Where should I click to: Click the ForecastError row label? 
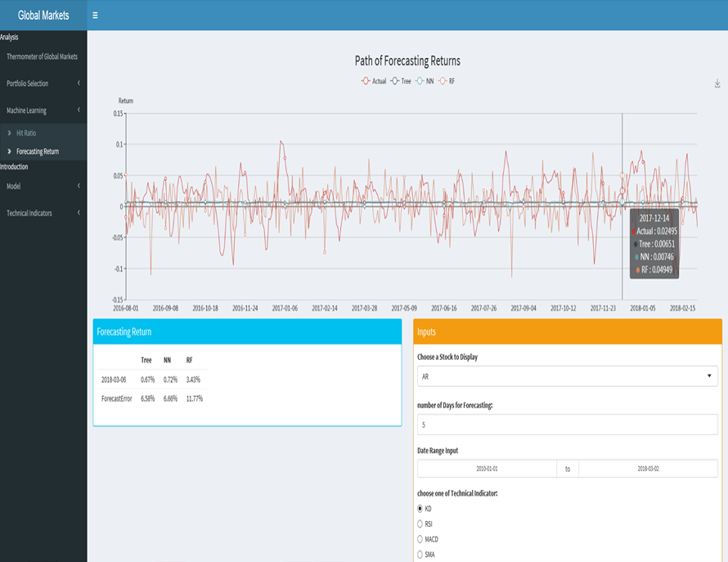point(116,398)
